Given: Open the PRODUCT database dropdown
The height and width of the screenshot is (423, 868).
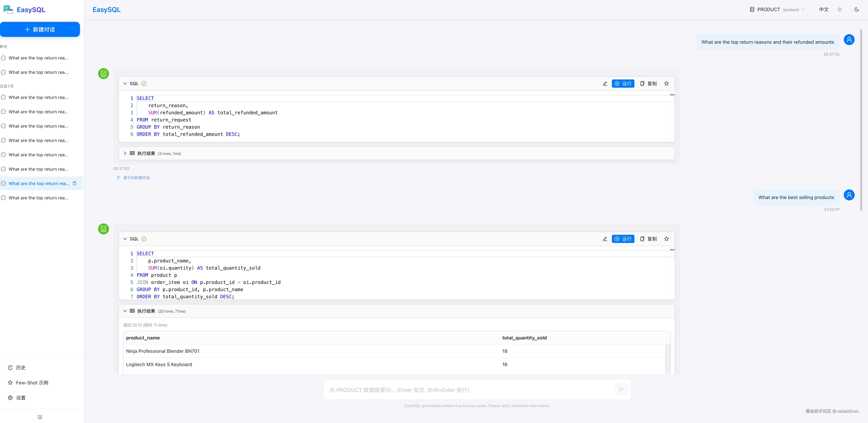Looking at the screenshot, I should pos(777,9).
